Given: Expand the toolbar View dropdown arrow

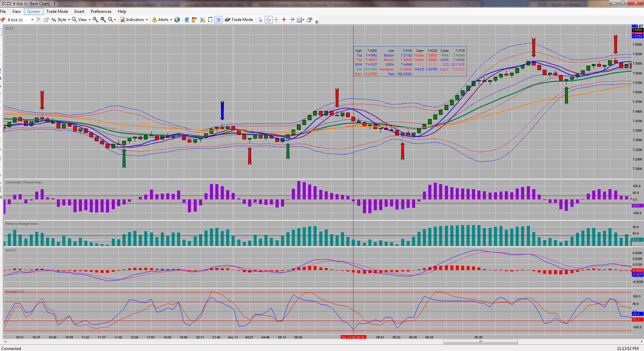Looking at the screenshot, I should click(89, 20).
